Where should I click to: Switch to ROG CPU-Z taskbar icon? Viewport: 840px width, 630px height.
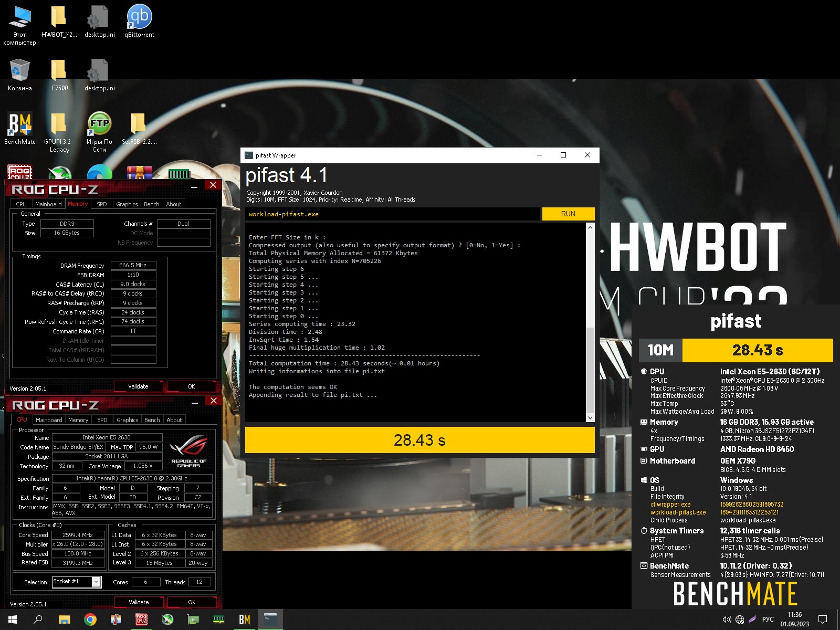pyautogui.click(x=142, y=619)
